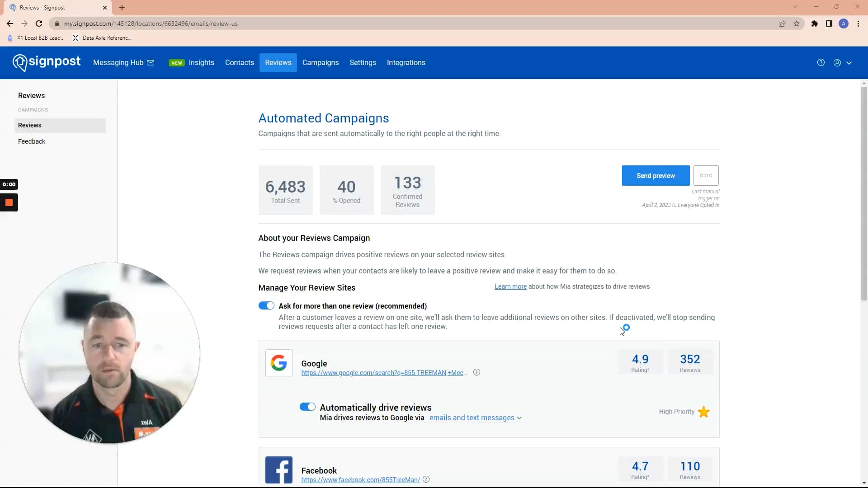868x488 pixels.
Task: Open the browser extensions puzzle icon
Action: click(x=814, y=23)
